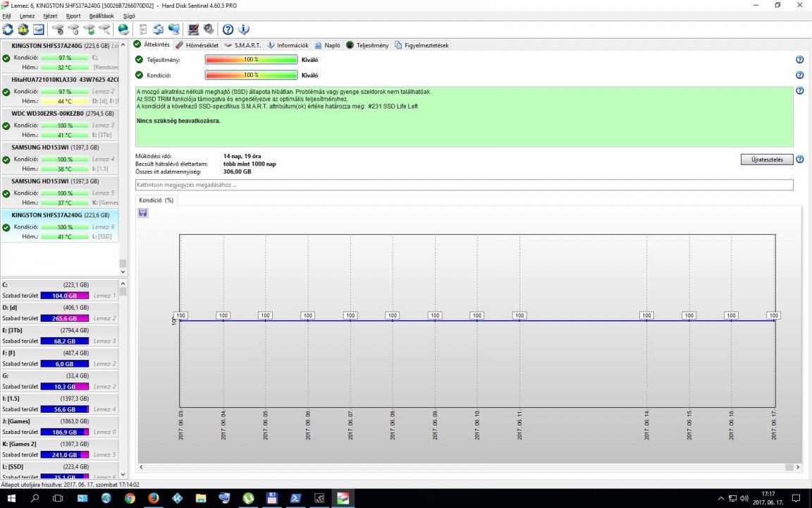Click the report document toolbar icon
812x508 pixels.
point(143,30)
